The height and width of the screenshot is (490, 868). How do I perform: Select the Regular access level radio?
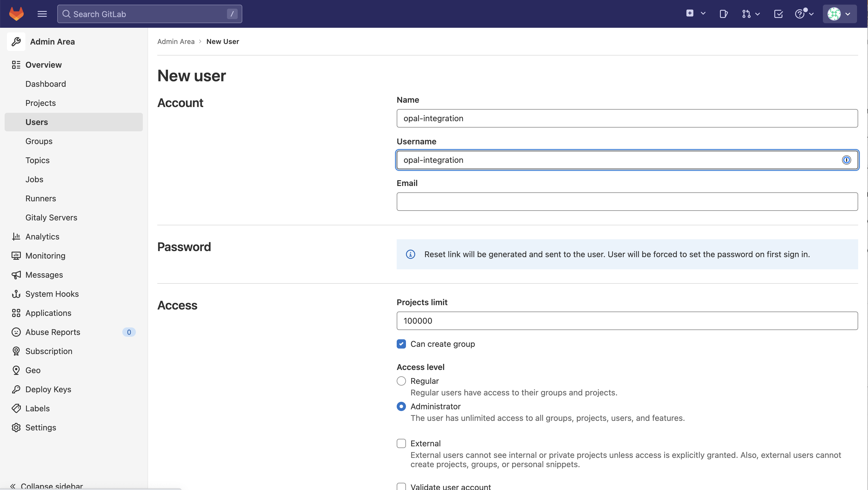click(401, 381)
